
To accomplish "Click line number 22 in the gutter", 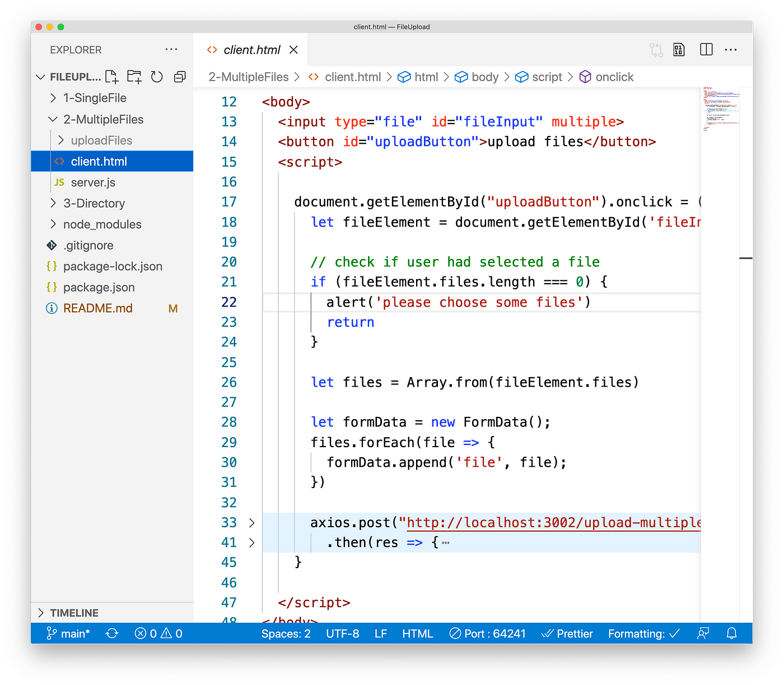I will pos(229,302).
